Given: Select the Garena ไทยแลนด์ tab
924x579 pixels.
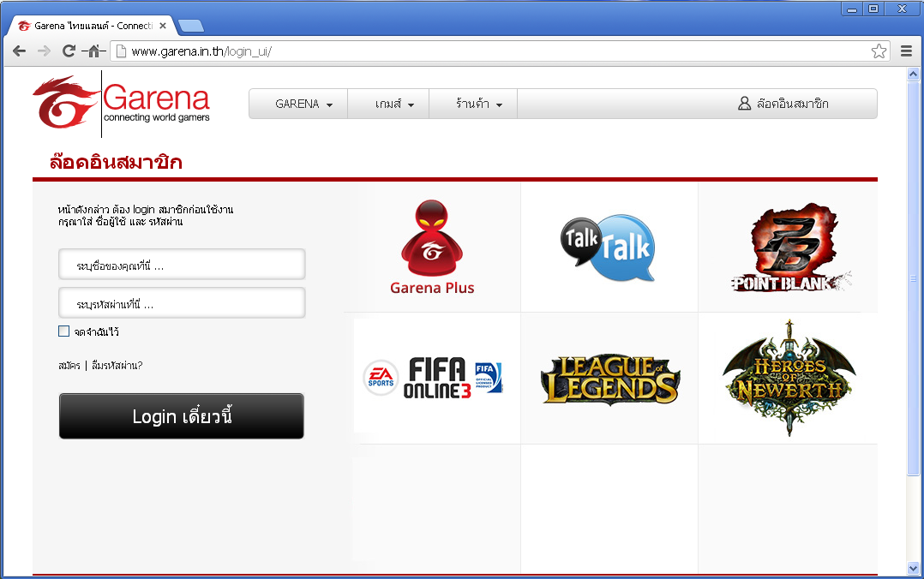Looking at the screenshot, I should [93, 26].
